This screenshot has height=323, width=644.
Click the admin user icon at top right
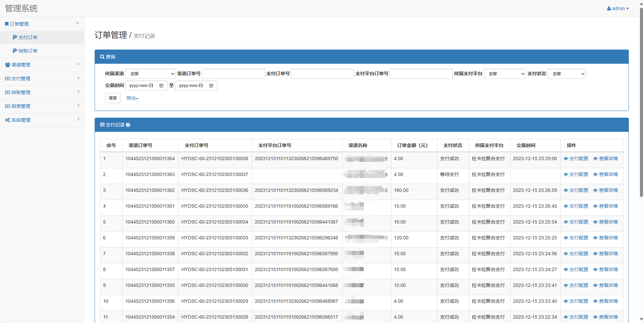(609, 8)
